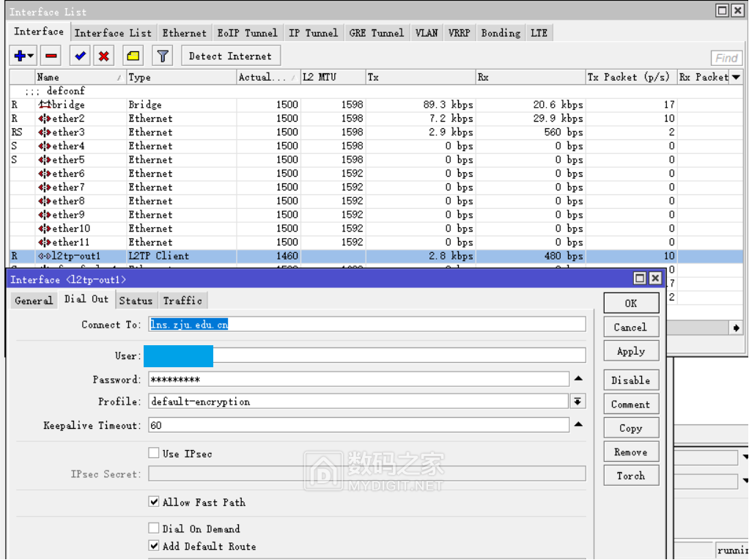Click the blue checkmark enable icon

(80, 56)
